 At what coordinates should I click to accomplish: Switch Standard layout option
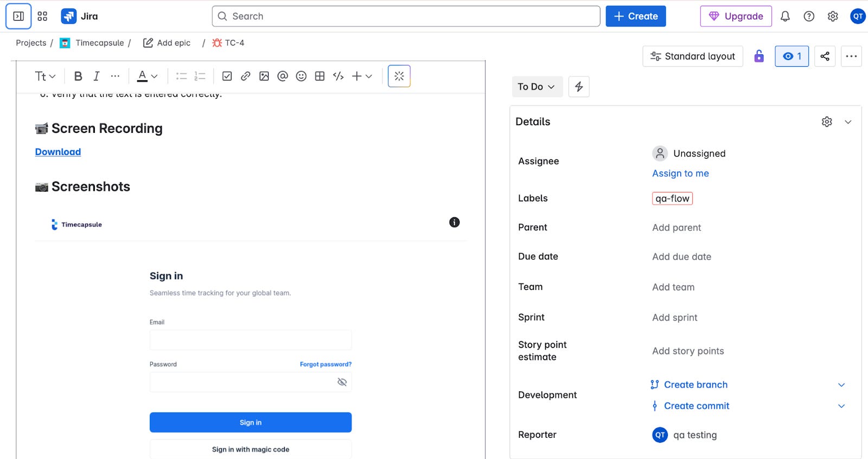coord(693,56)
